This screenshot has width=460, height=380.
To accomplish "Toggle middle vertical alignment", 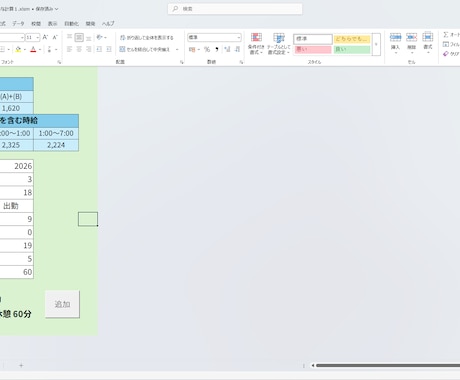I will [79, 37].
